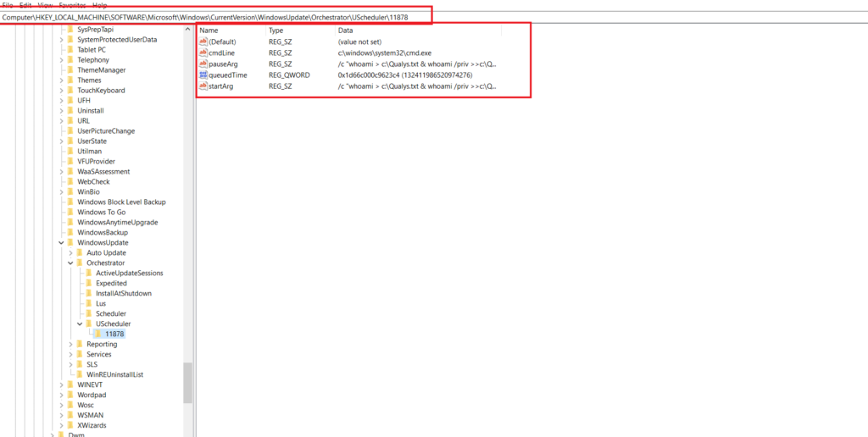Expand the Themes key
The image size is (868, 437).
coord(61,80)
